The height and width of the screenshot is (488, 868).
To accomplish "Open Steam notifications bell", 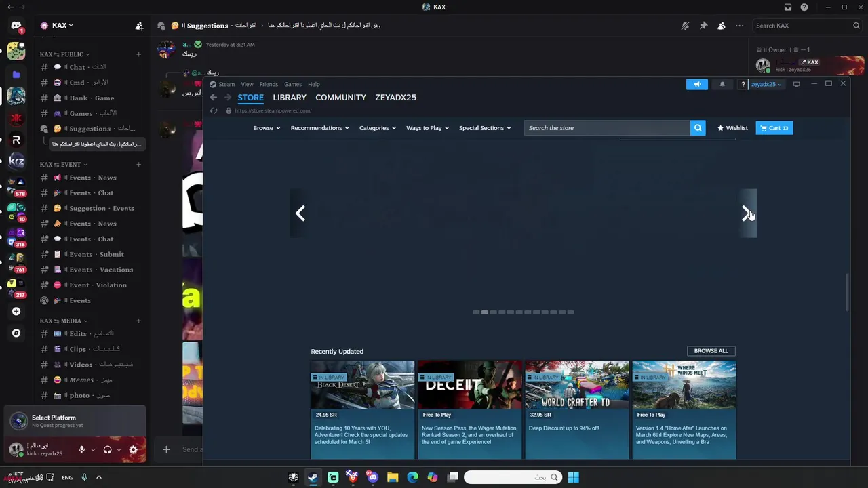I will [722, 85].
